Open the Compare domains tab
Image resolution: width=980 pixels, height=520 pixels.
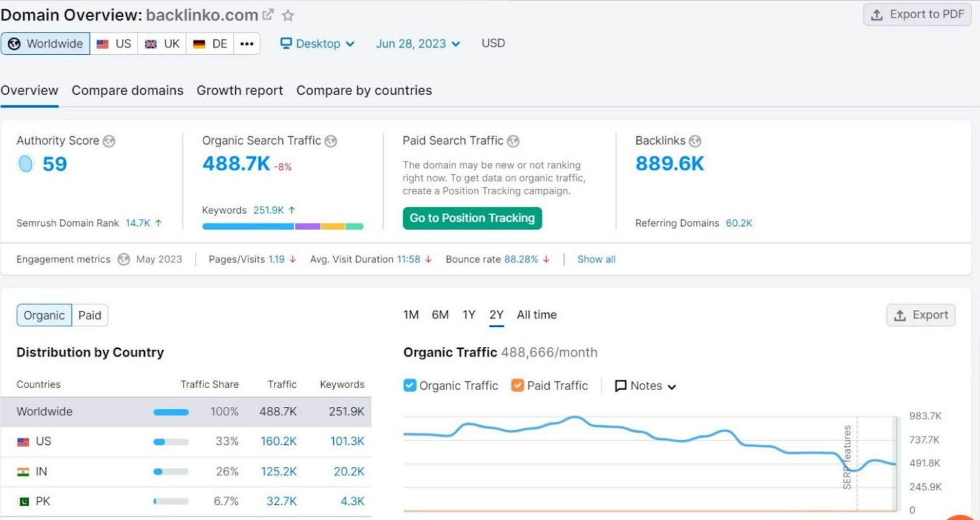127,90
